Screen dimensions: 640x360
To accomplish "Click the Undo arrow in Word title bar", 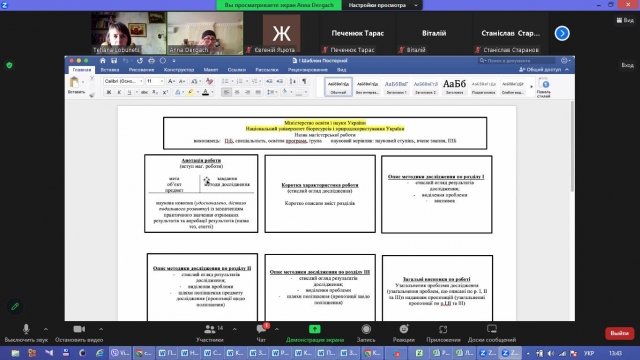I will 126,61.
